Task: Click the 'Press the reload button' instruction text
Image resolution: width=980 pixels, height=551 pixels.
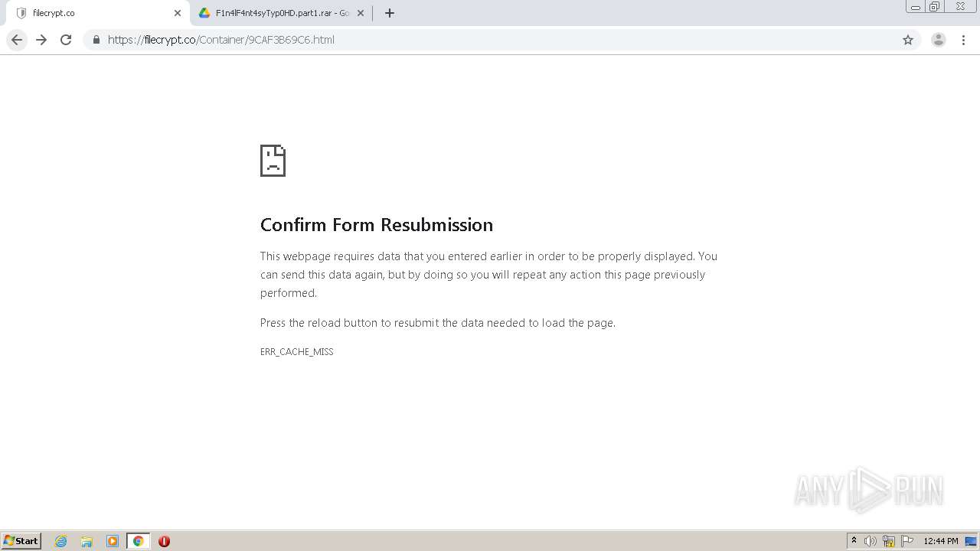Action: coord(438,323)
